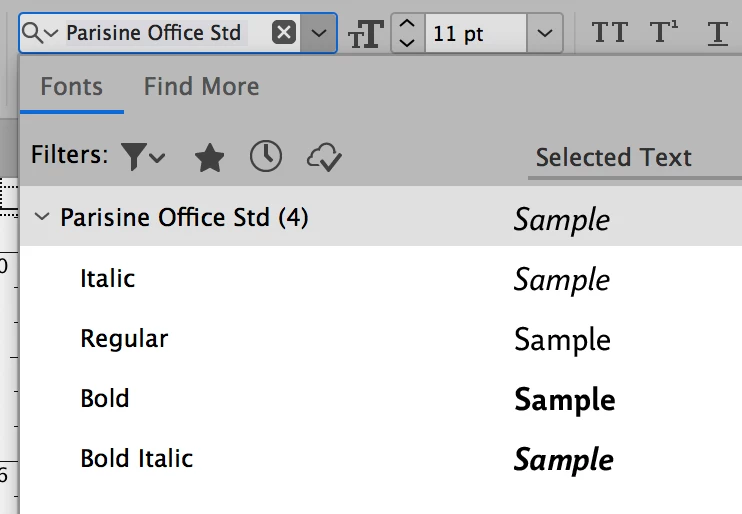Collapse the Parisine Office Std family
Viewport: 742px width, 514px height.
(42, 217)
